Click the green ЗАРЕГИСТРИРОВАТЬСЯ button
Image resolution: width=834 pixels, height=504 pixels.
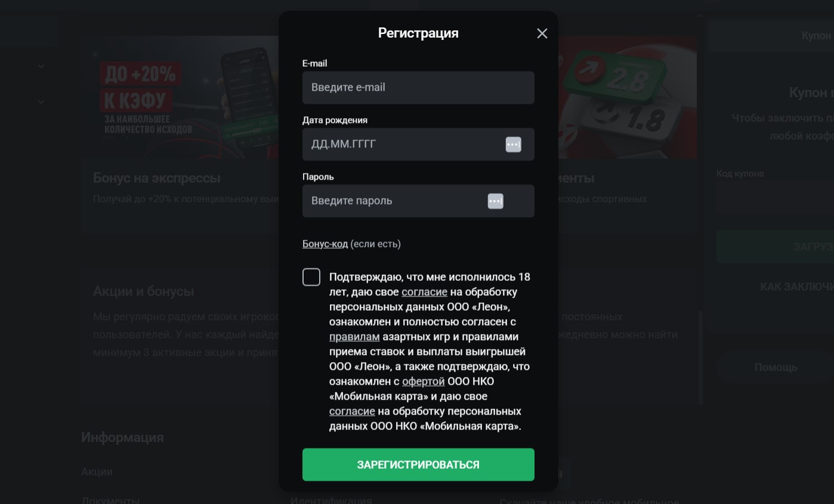418,465
